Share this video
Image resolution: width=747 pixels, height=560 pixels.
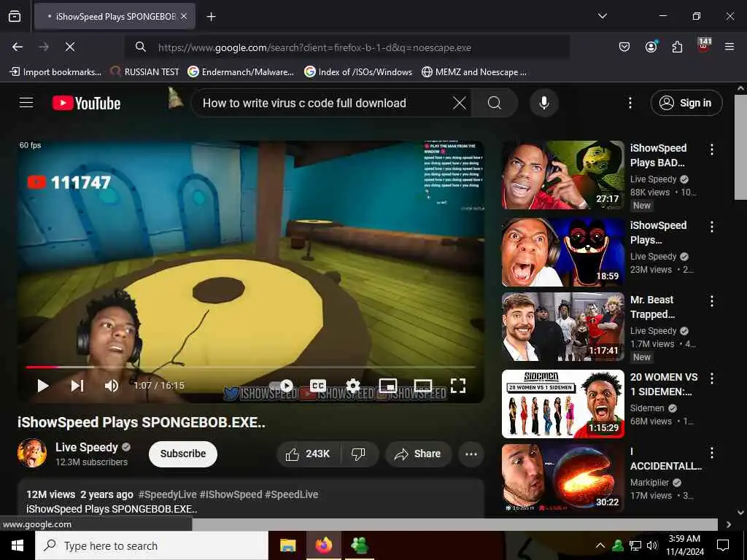pos(418,454)
